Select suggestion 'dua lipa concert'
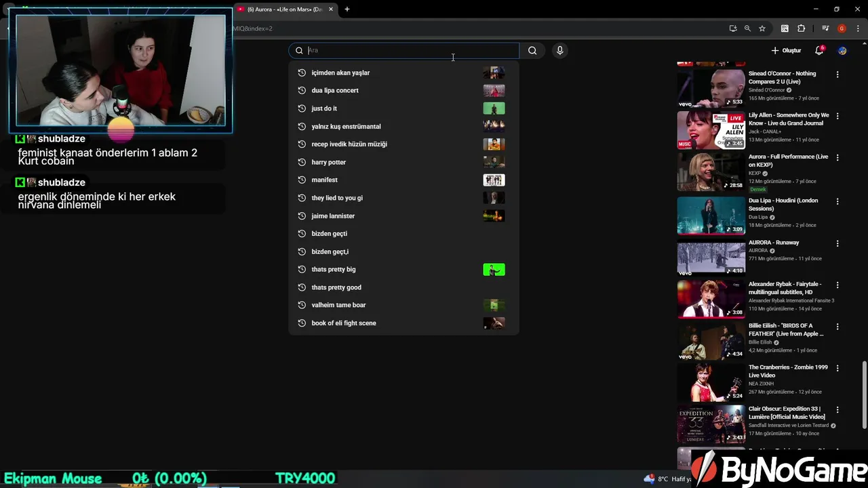Viewport: 868px width, 488px height. pyautogui.click(x=403, y=90)
